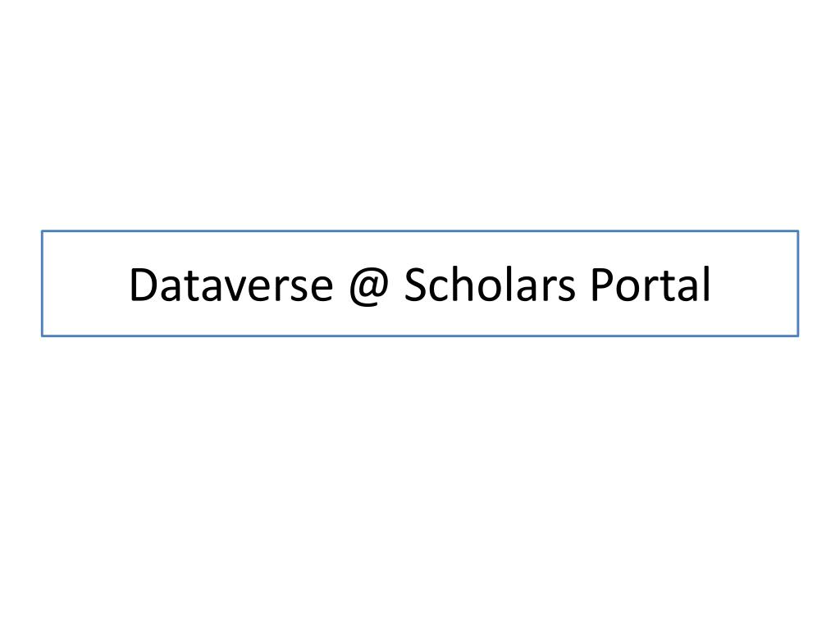Click the blank slide area below the title box
Screen dimensions: 840x630
point(420,482)
